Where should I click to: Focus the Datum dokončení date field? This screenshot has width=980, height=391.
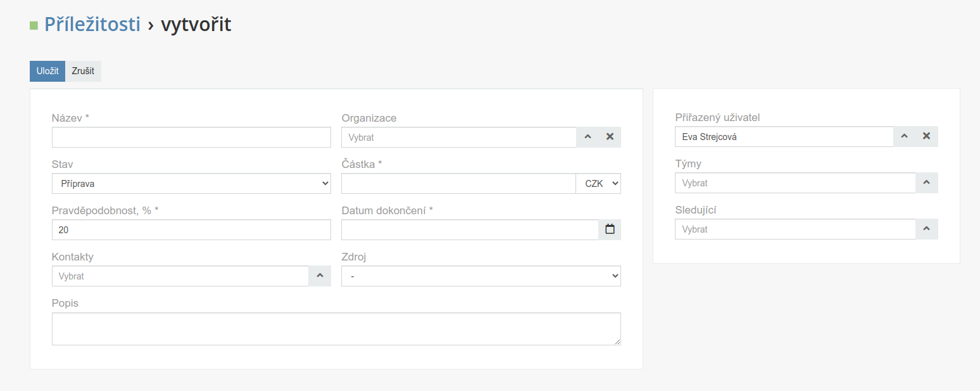470,229
